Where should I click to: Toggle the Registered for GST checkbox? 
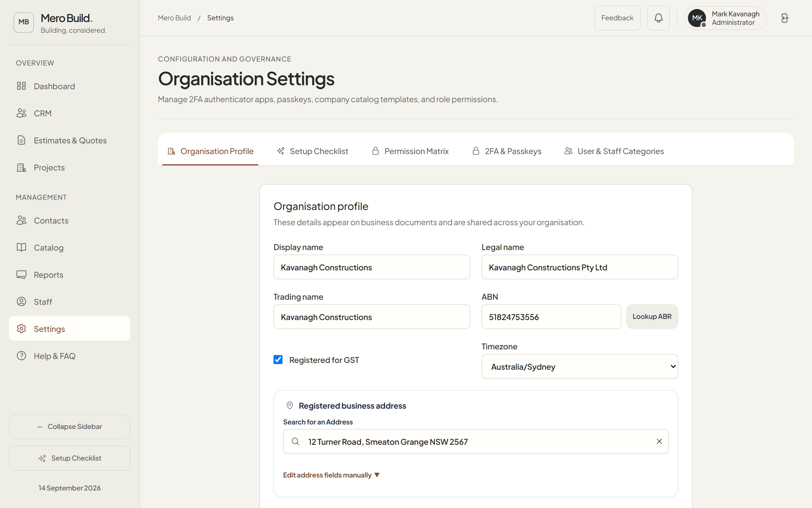point(278,360)
